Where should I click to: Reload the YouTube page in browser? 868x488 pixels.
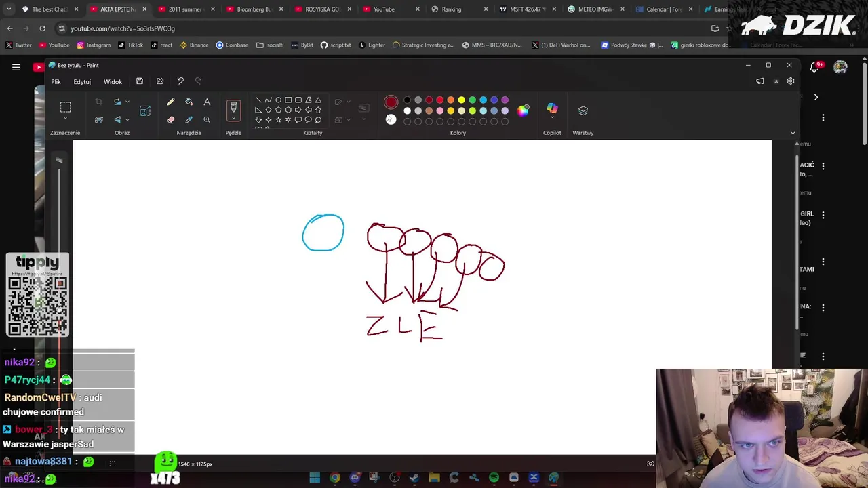42,28
